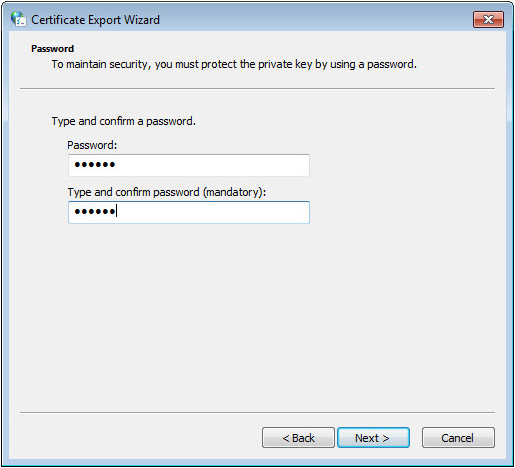Click the empty title bar space before the X

point(316,20)
